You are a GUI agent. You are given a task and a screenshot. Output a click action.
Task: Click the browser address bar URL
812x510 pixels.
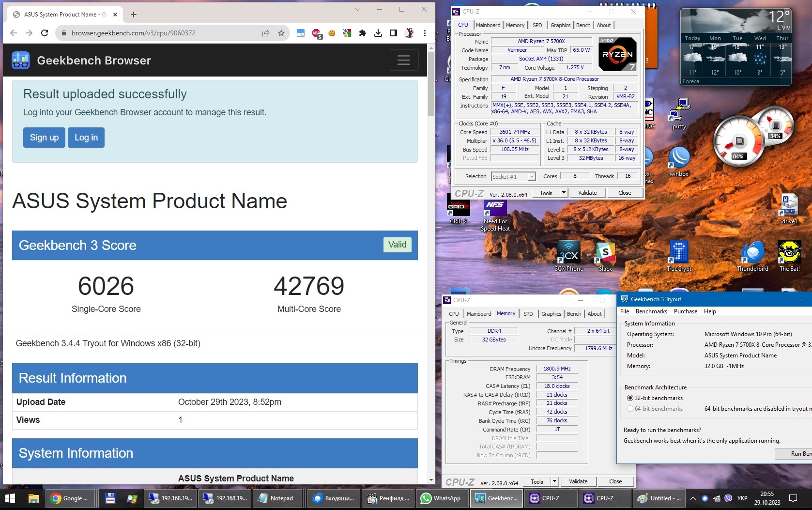(x=134, y=33)
